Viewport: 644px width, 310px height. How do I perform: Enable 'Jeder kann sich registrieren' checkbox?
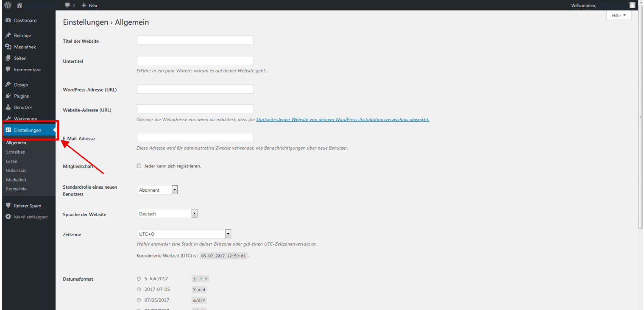tap(139, 166)
